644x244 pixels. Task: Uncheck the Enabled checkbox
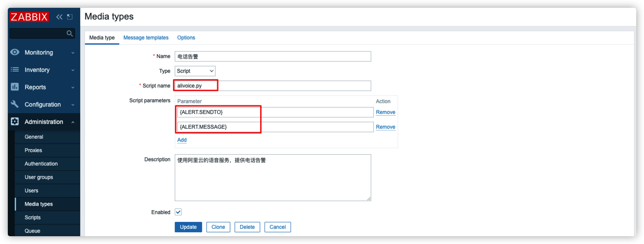click(178, 212)
